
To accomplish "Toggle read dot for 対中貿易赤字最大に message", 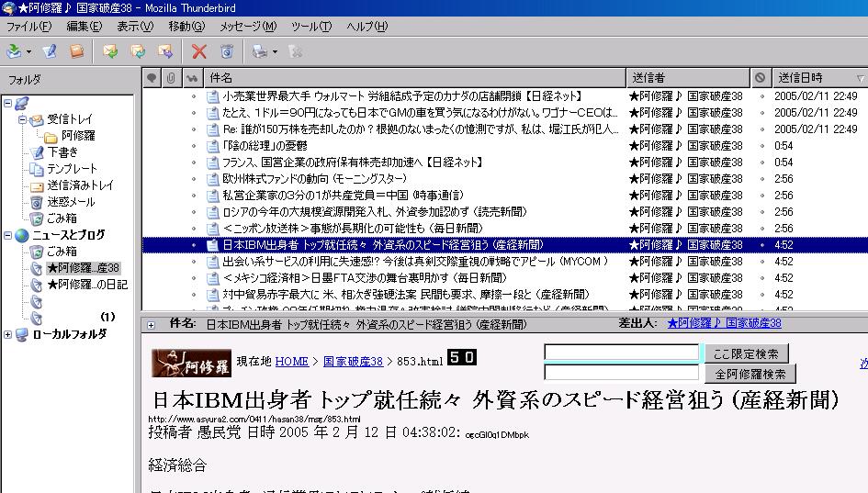I will (193, 295).
